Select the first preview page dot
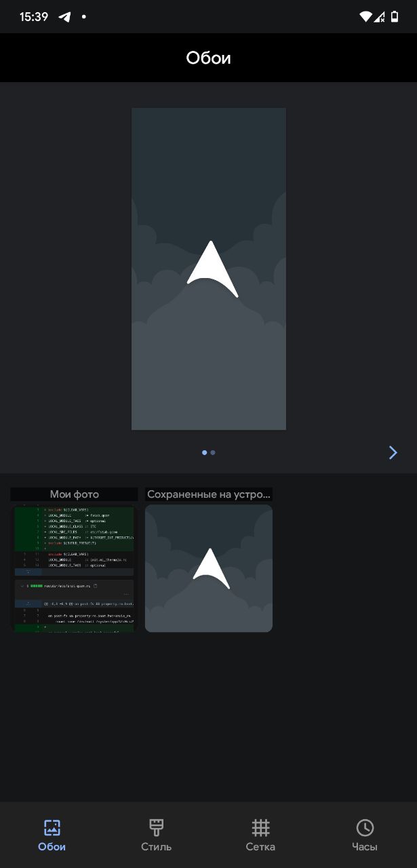This screenshot has height=868, width=417. (205, 452)
